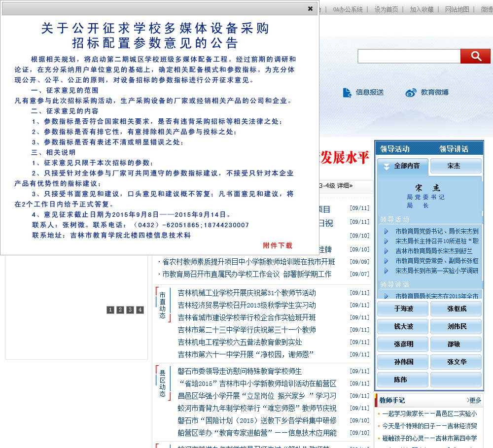Open 磐石市委领导走访慰问特殊教育学校师生
Image resolution: width=493 pixels, height=448 pixels.
[x=240, y=371]
